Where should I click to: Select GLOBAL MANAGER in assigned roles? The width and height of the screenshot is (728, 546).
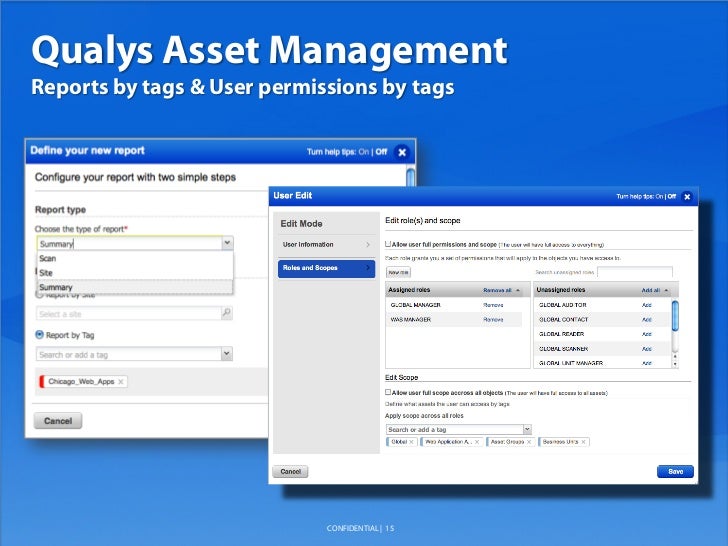click(x=416, y=305)
